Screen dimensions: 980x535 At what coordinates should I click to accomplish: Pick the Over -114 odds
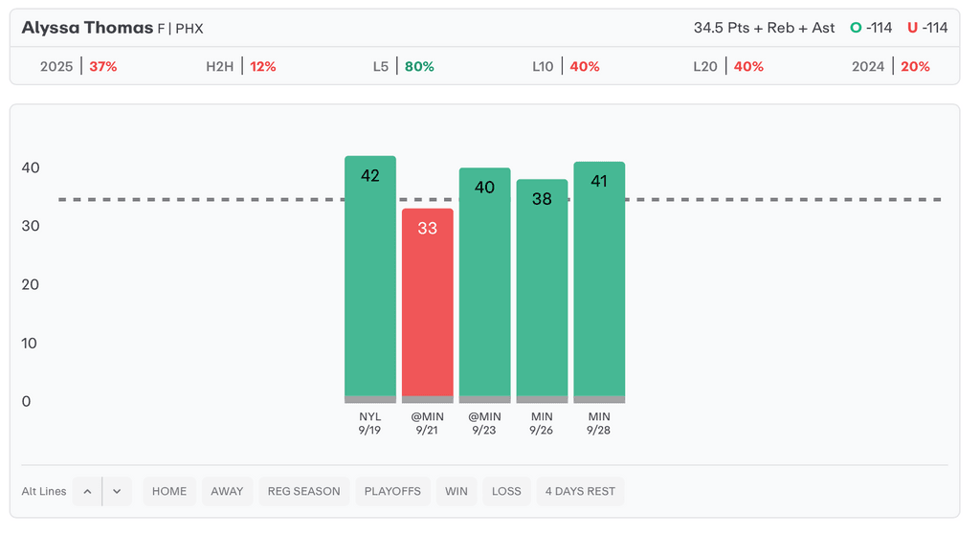(871, 28)
